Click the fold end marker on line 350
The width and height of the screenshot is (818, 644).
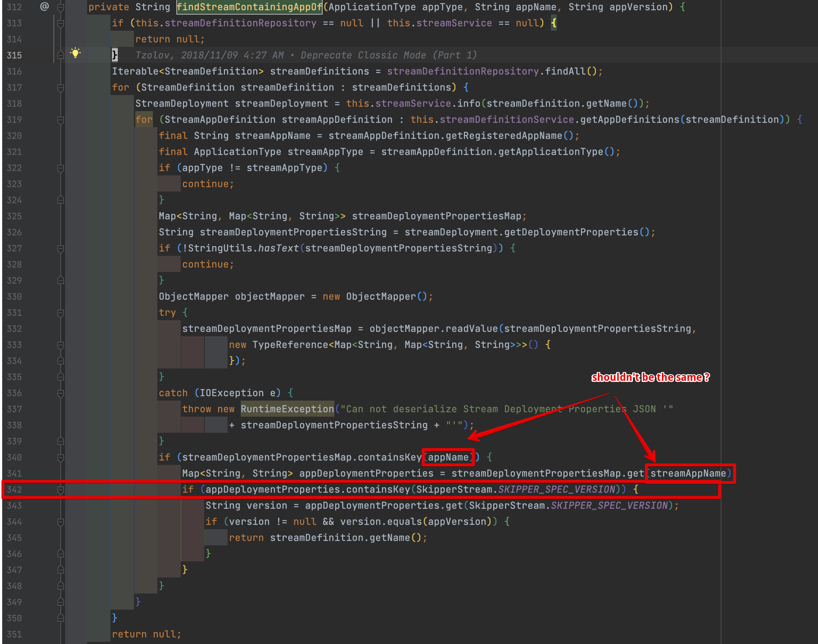pos(60,618)
